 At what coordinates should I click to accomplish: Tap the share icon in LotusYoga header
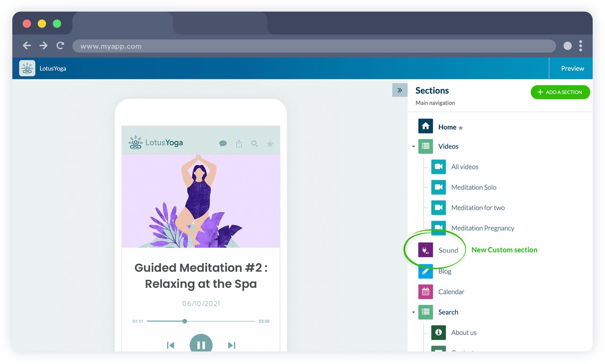(239, 143)
